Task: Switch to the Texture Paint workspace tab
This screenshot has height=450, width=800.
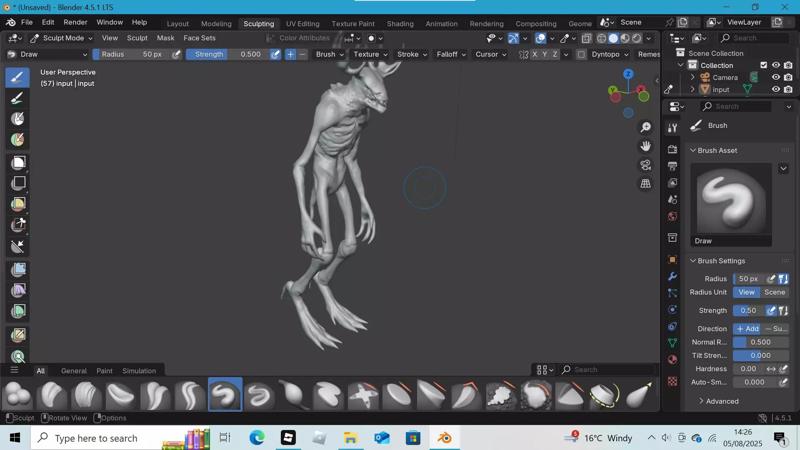Action: click(353, 23)
